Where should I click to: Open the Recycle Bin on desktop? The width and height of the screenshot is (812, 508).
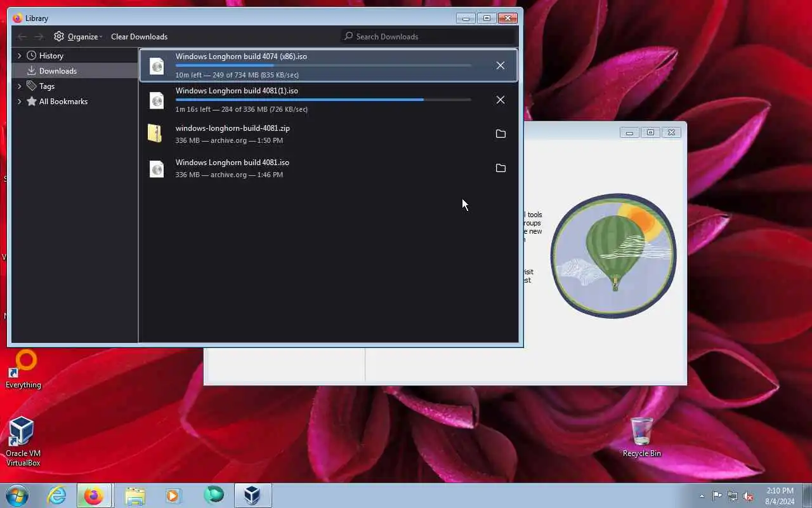(641, 437)
